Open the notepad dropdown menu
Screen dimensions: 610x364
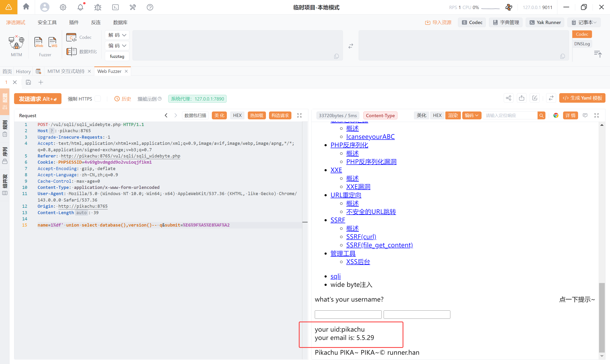[584, 22]
